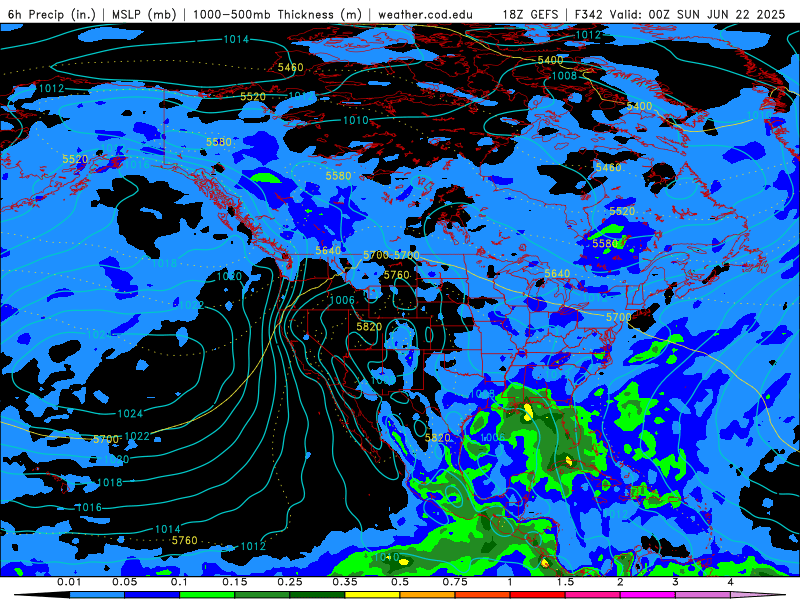
Task: Select the dark blue 0.05–0.1 legend swatch
Action: 152,595
